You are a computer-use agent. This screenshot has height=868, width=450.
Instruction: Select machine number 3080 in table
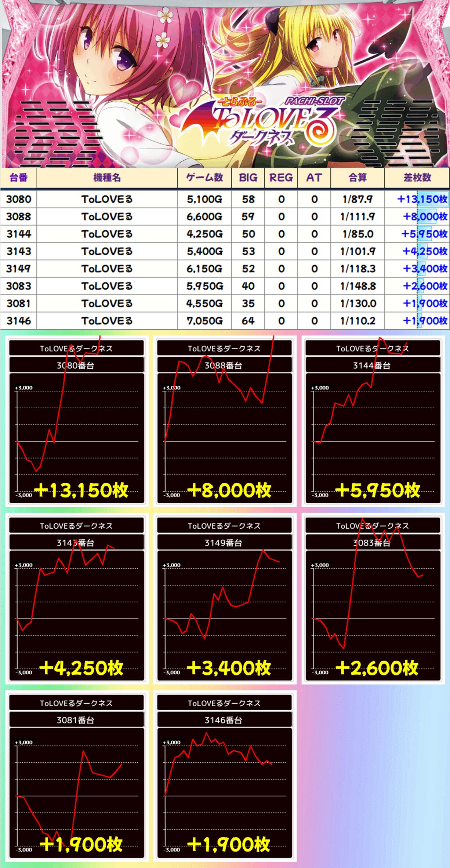coord(18,199)
